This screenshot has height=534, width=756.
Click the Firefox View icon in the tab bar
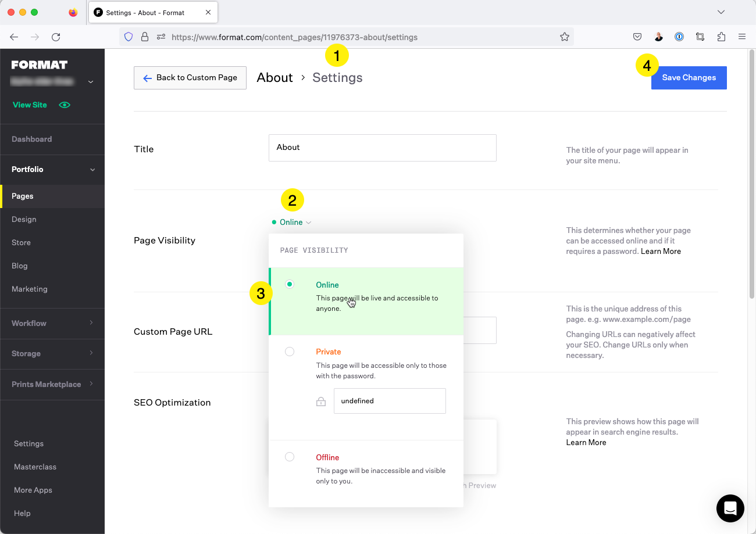click(x=73, y=12)
